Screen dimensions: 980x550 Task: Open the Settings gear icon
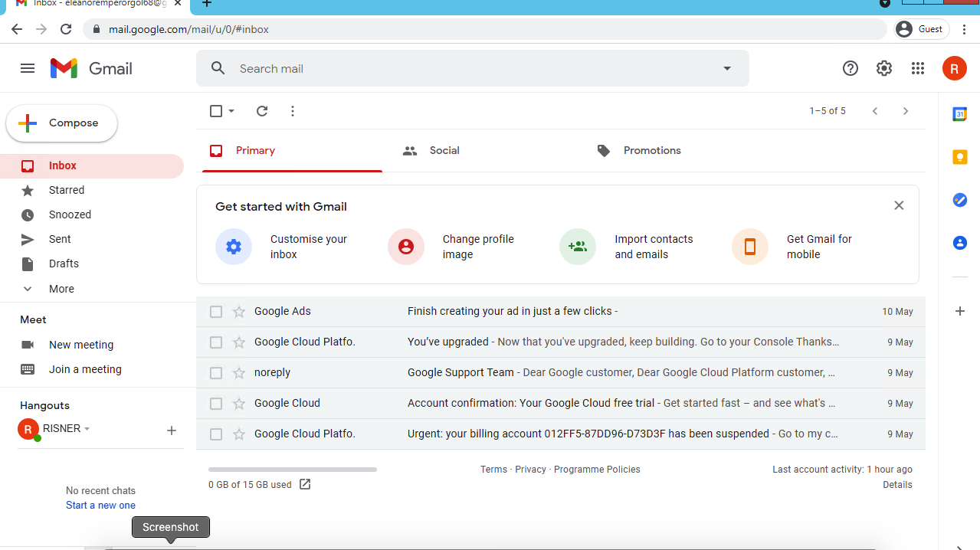coord(884,68)
